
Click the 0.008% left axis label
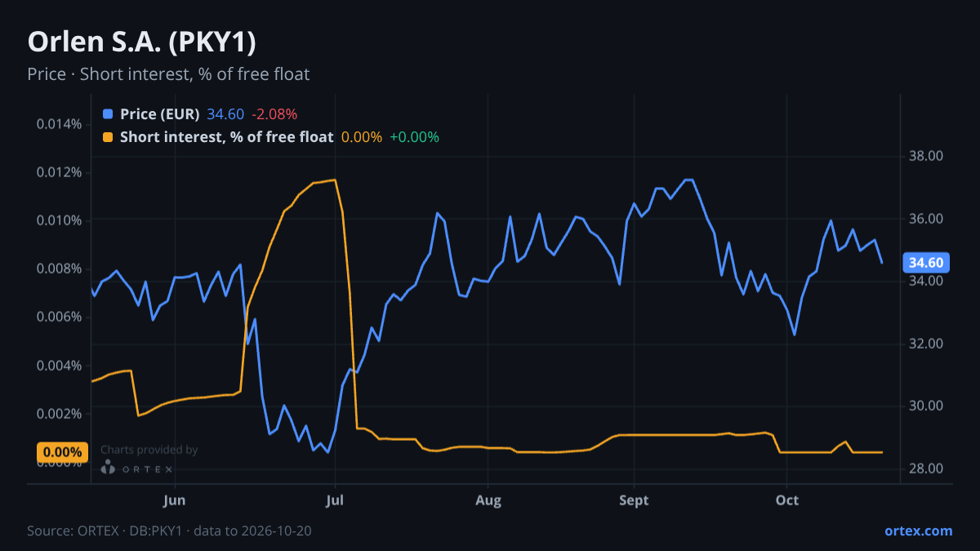pyautogui.click(x=59, y=269)
